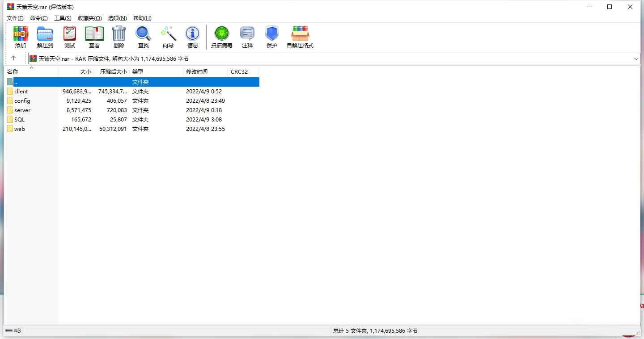
Task: Click the 查找 (Find) magnifier icon
Action: tap(144, 33)
